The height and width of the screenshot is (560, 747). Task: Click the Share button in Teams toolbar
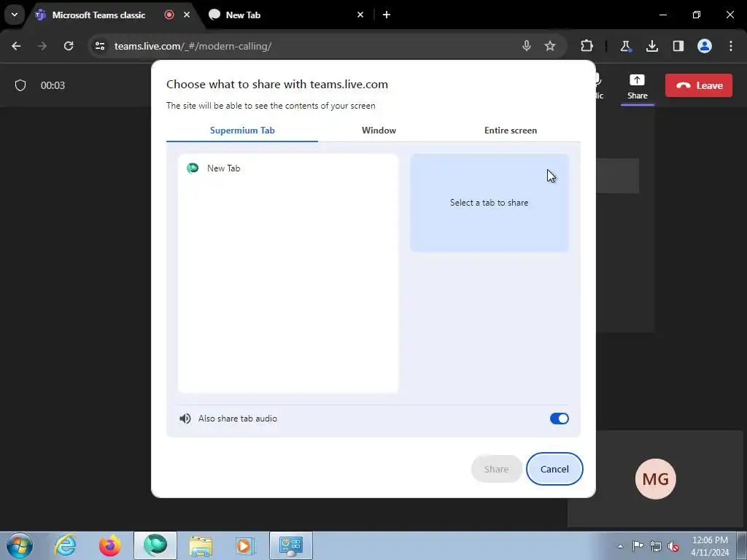pyautogui.click(x=638, y=87)
